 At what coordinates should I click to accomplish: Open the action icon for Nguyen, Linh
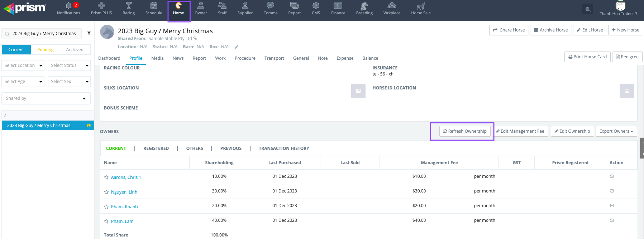point(612,191)
